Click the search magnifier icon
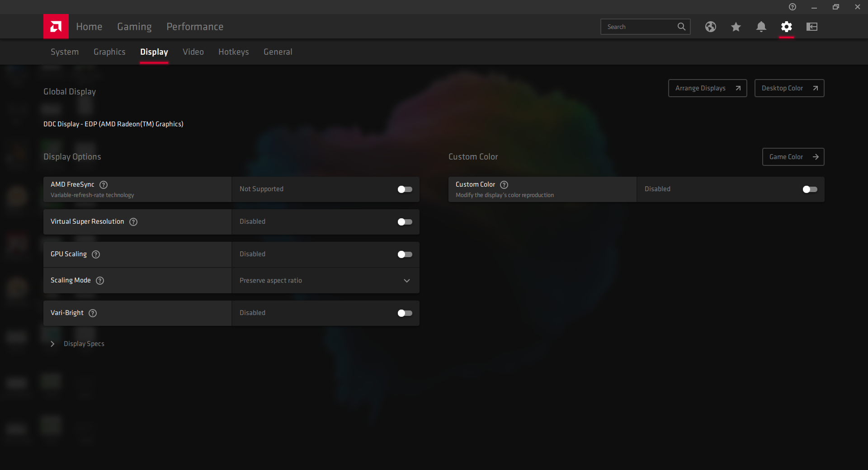The image size is (868, 470). (x=681, y=27)
